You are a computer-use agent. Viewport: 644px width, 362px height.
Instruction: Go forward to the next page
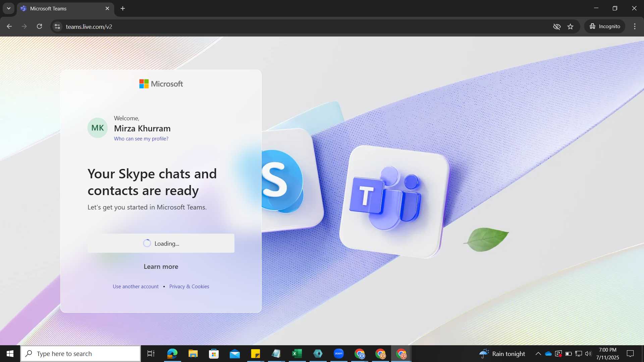[24, 26]
